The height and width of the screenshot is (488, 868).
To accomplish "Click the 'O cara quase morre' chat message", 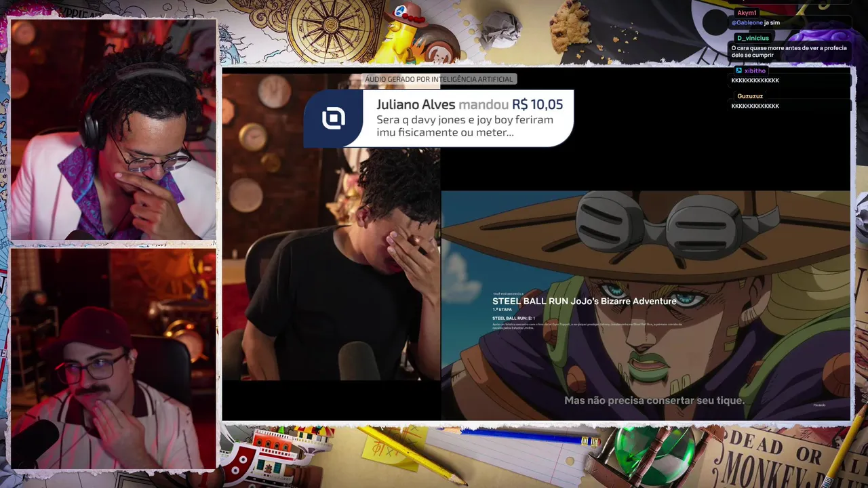I will point(789,52).
